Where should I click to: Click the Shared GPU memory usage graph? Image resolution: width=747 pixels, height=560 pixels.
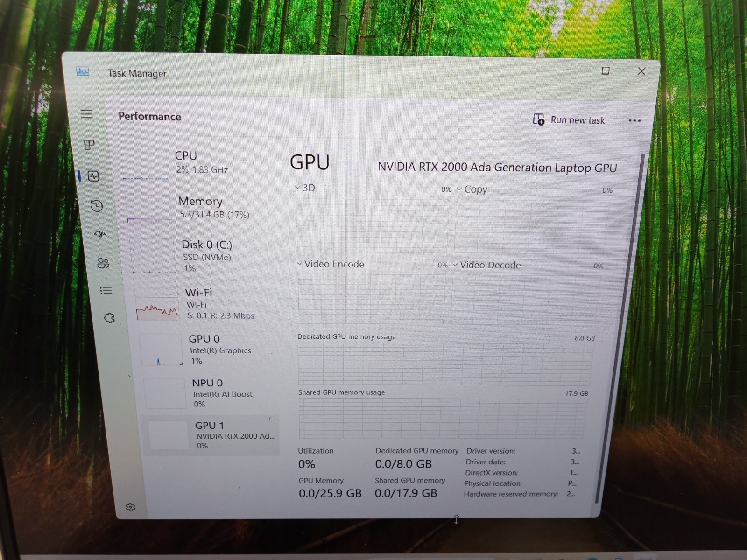click(x=442, y=418)
